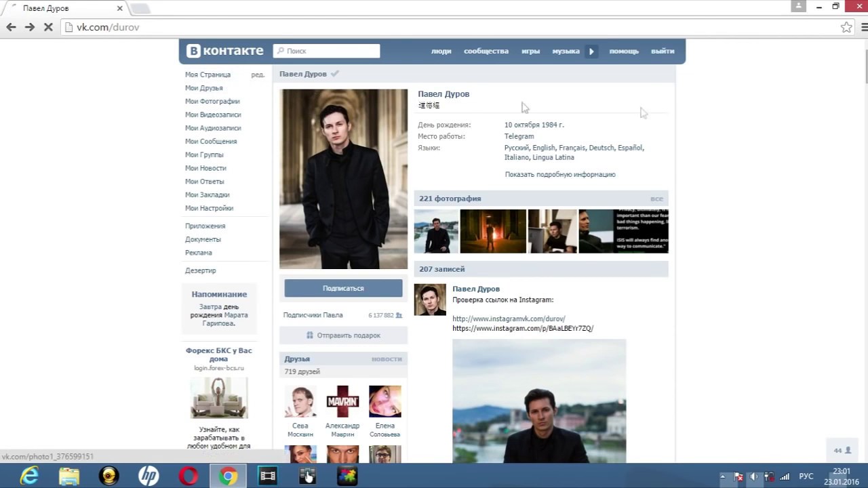Open the instagram.com/p/BAaLBEYr7ZQ link

(523, 329)
